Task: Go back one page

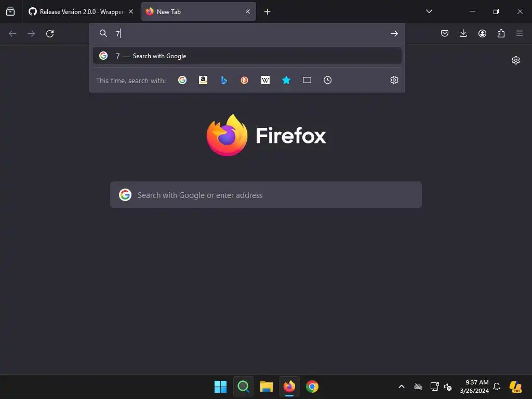Action: 12,34
